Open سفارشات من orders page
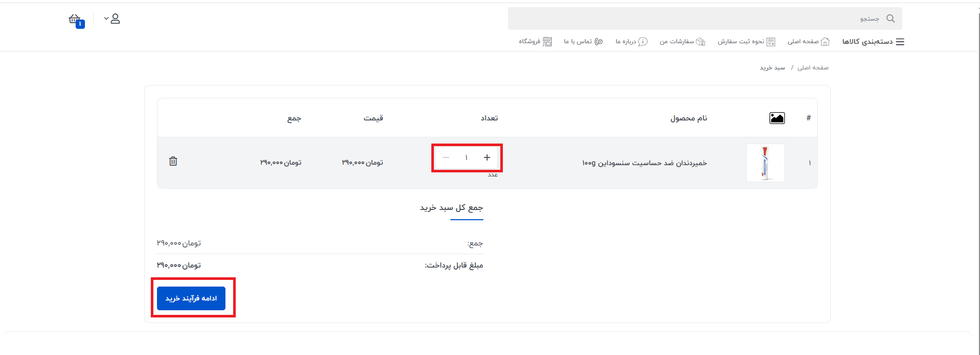The image size is (980, 355). coord(682,42)
